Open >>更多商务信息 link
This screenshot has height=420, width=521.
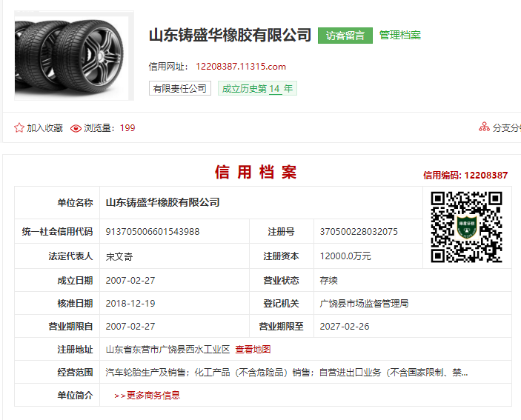coord(147,395)
